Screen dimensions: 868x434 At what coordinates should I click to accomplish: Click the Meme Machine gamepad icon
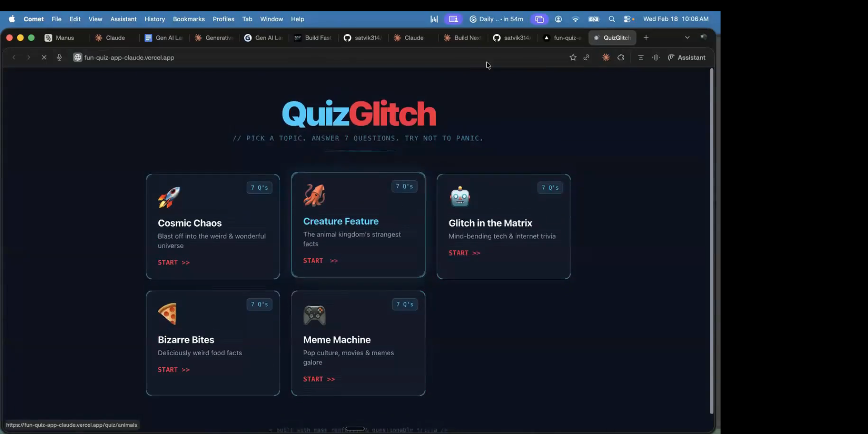314,315
